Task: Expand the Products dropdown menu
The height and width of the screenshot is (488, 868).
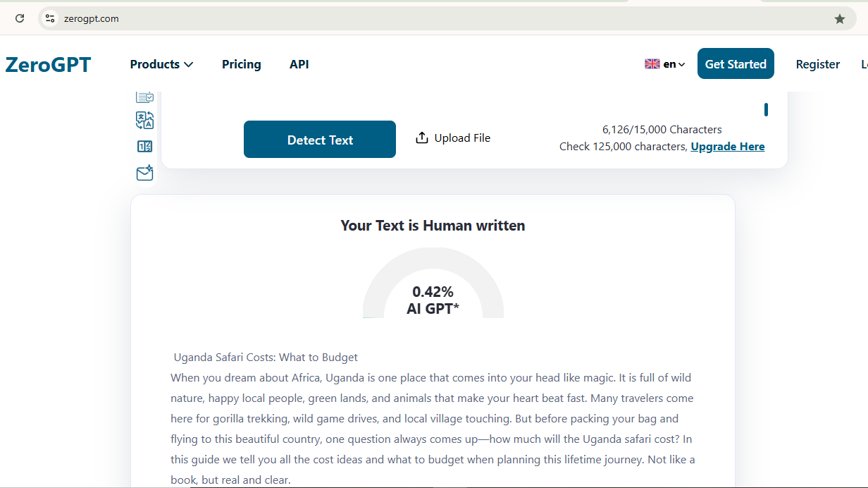Action: click(161, 64)
